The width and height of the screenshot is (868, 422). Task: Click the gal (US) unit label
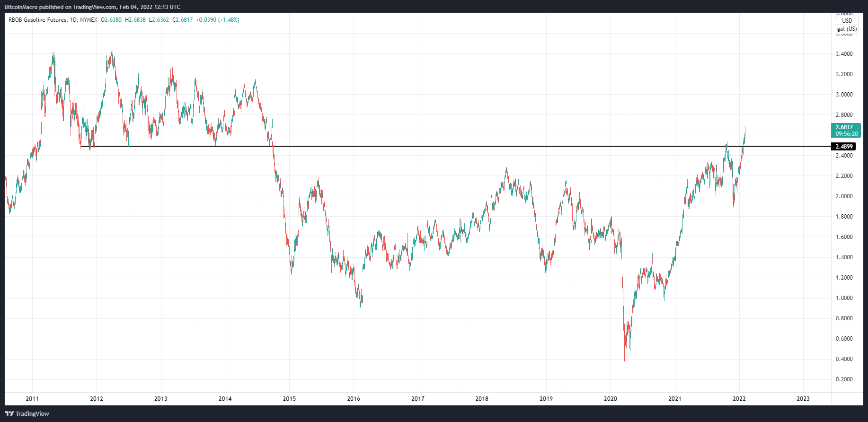point(847,29)
